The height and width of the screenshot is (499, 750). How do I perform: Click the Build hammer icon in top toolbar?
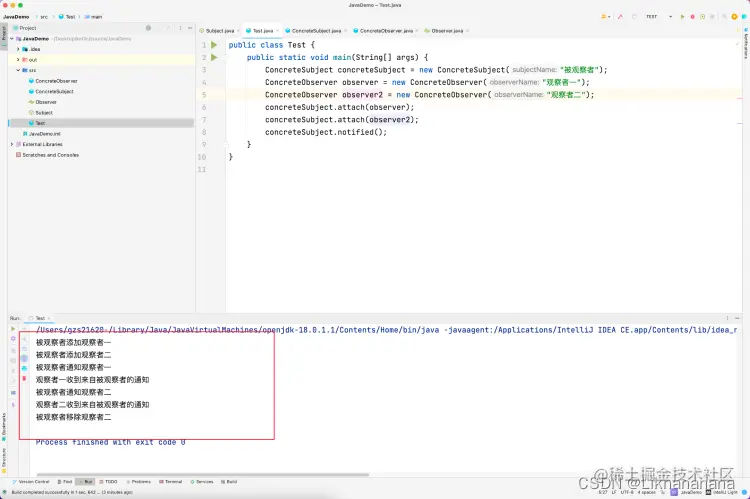[x=620, y=17]
